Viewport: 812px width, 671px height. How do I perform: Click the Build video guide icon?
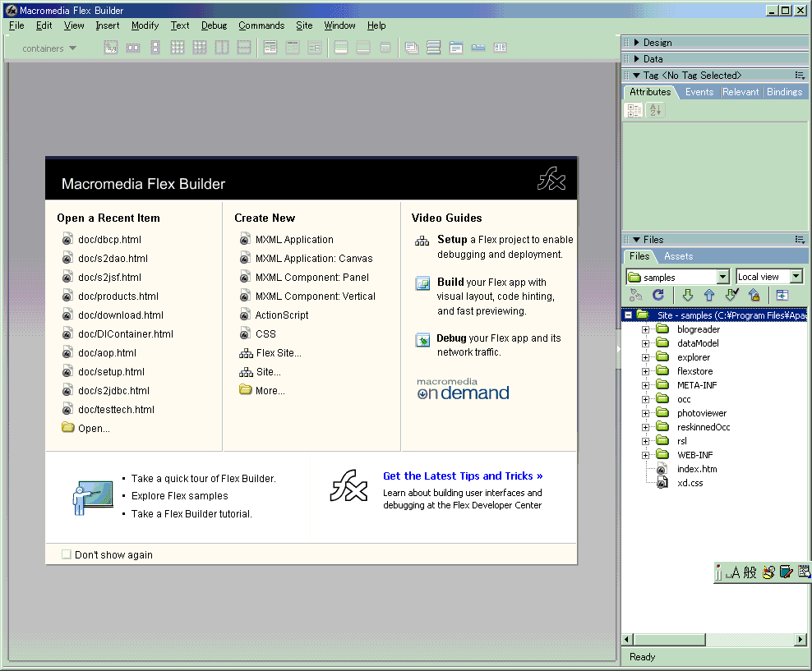click(423, 283)
